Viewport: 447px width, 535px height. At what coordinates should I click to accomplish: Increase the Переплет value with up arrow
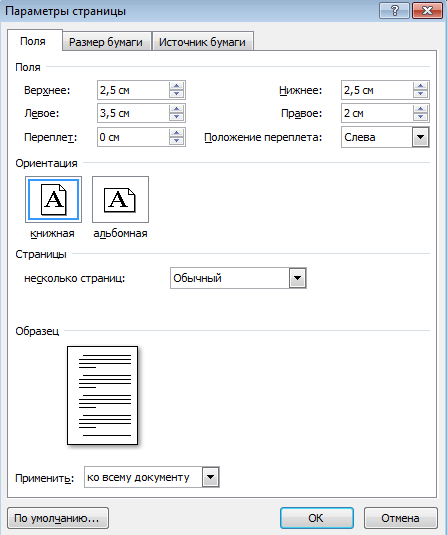tap(176, 133)
